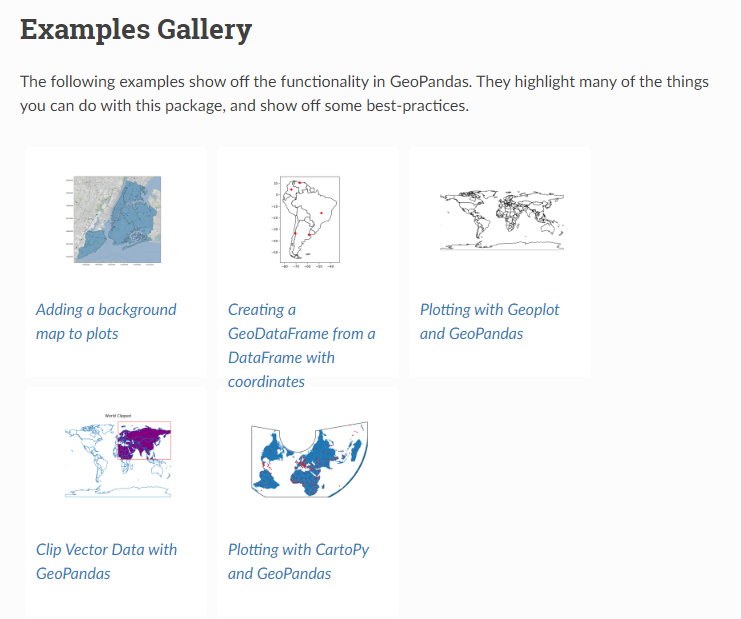The width and height of the screenshot is (741, 619).
Task: Click the World Clipped map thumbnail
Action: coord(118,455)
